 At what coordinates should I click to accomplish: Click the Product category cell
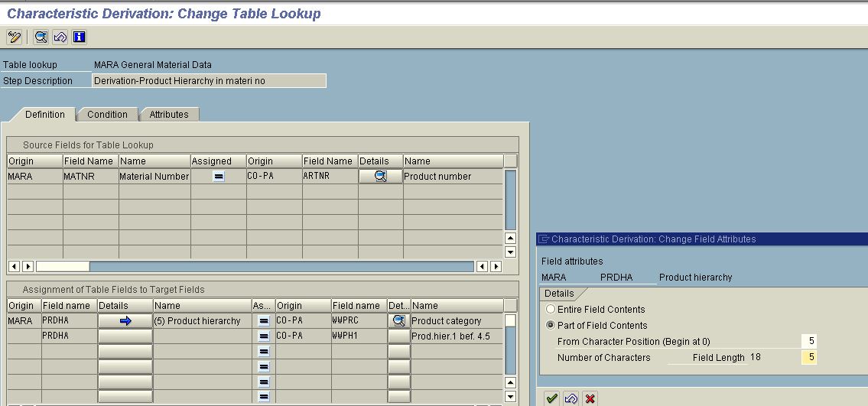point(457,321)
